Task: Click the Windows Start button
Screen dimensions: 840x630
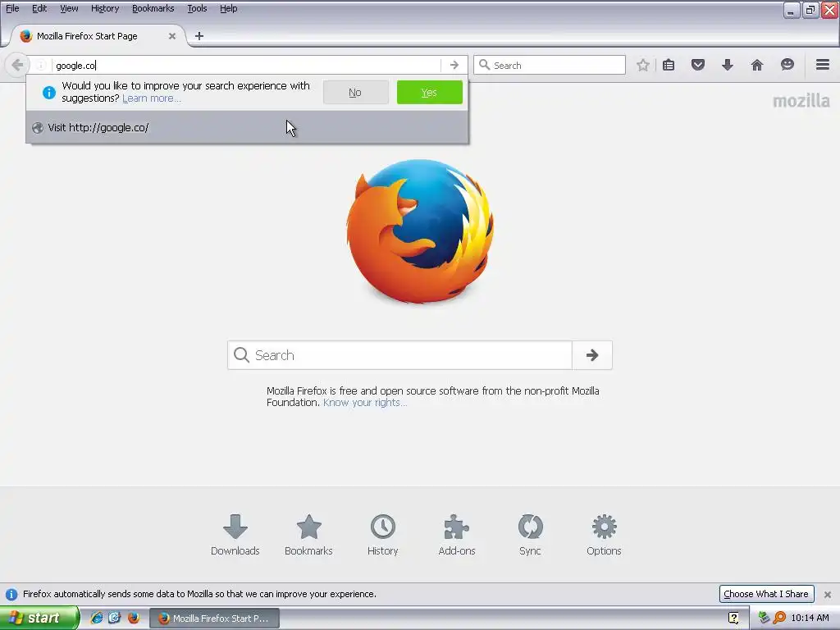Action: point(39,618)
